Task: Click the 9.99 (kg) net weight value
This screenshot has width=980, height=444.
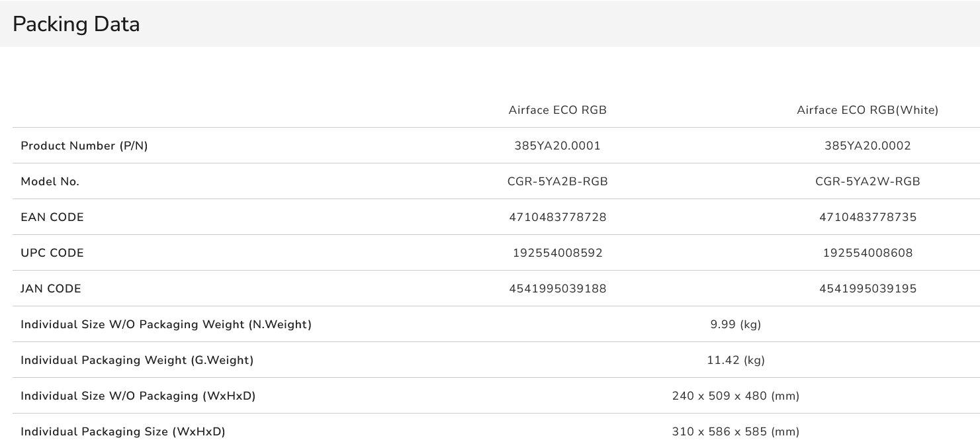Action: (x=735, y=325)
